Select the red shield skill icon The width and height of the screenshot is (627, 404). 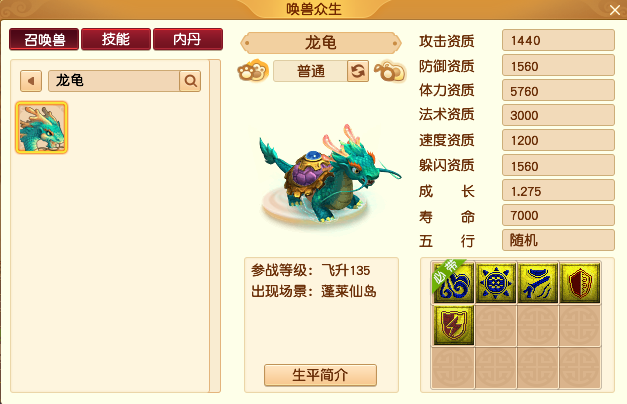580,282
